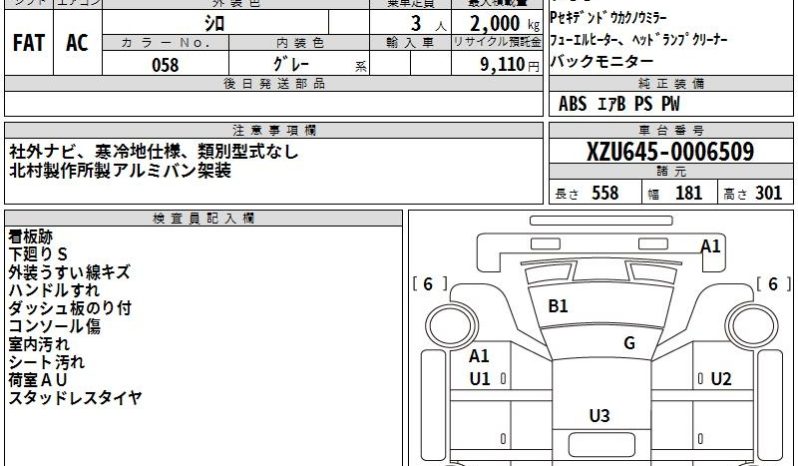
Task: Select the U2 damage marker
Action: pos(721,378)
